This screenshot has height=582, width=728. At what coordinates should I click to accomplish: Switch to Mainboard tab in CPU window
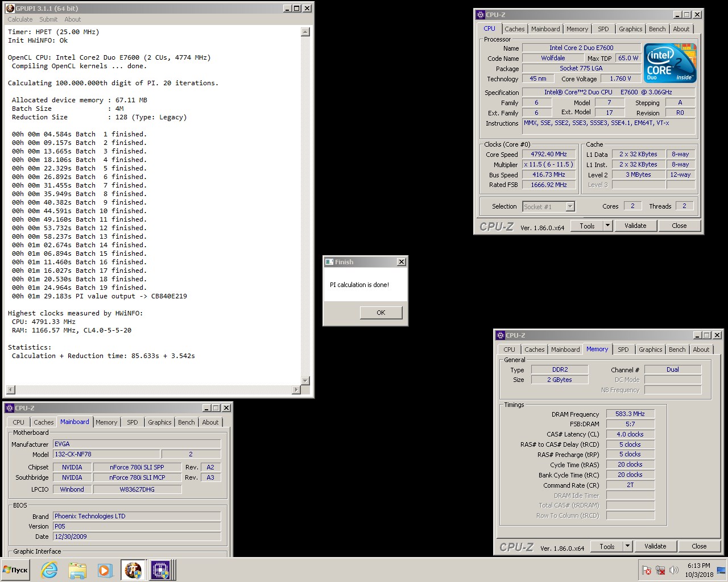coord(545,29)
